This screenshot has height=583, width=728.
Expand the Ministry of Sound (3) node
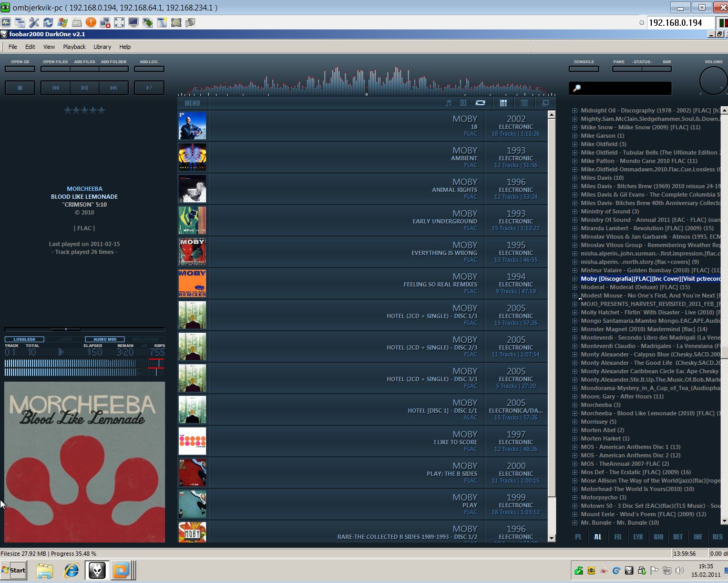[x=575, y=211]
